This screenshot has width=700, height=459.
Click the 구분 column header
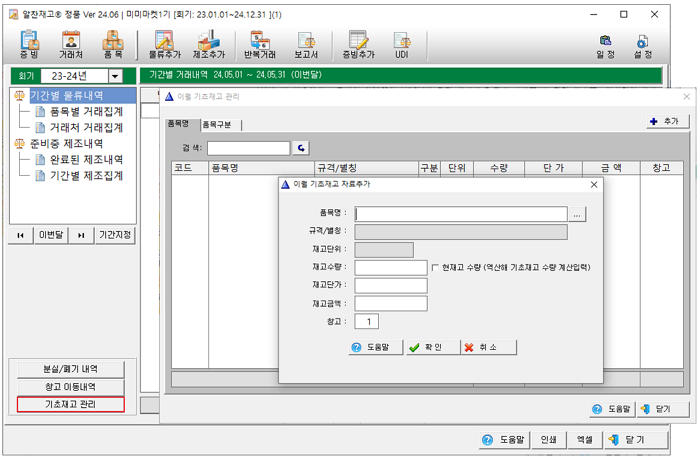pos(429,168)
